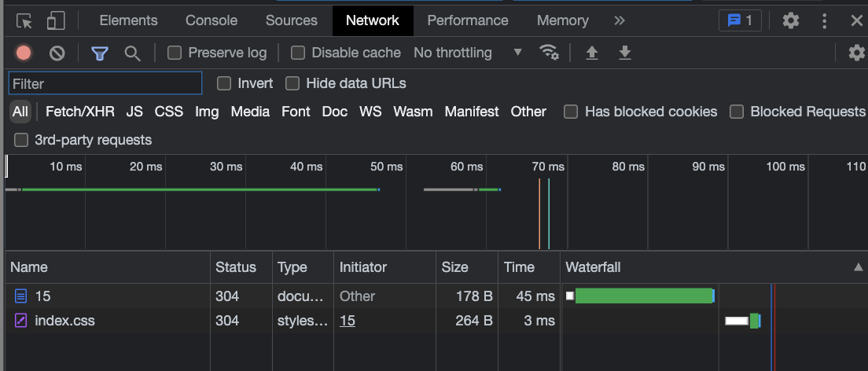Open the No throttling dropdown
The width and height of the screenshot is (868, 371).
(468, 53)
